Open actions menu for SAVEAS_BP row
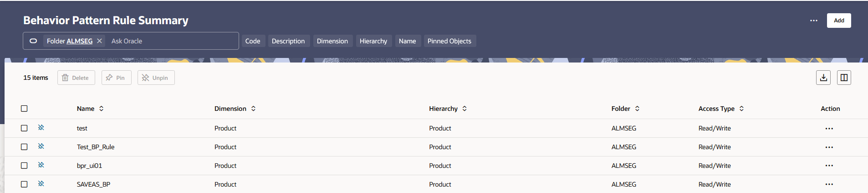Screen dimensions: 868x193 pyautogui.click(x=829, y=184)
